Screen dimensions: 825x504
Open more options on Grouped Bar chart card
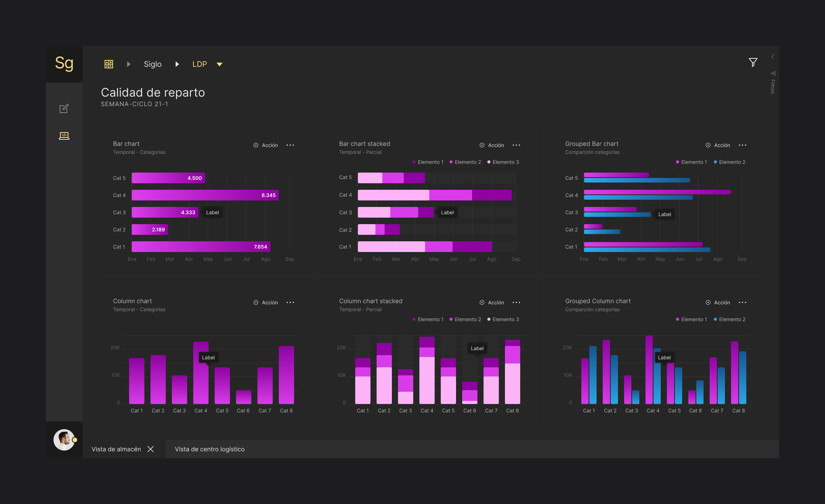(x=742, y=145)
